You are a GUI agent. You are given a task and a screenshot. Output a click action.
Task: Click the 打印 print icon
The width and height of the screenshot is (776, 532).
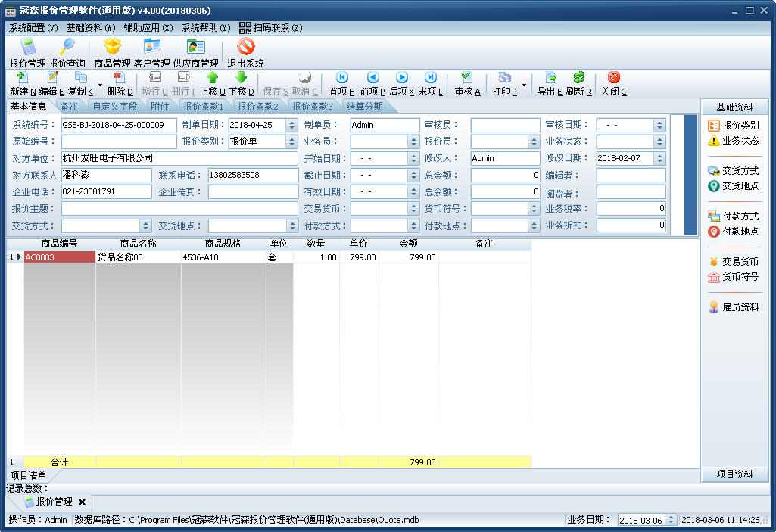coord(504,84)
